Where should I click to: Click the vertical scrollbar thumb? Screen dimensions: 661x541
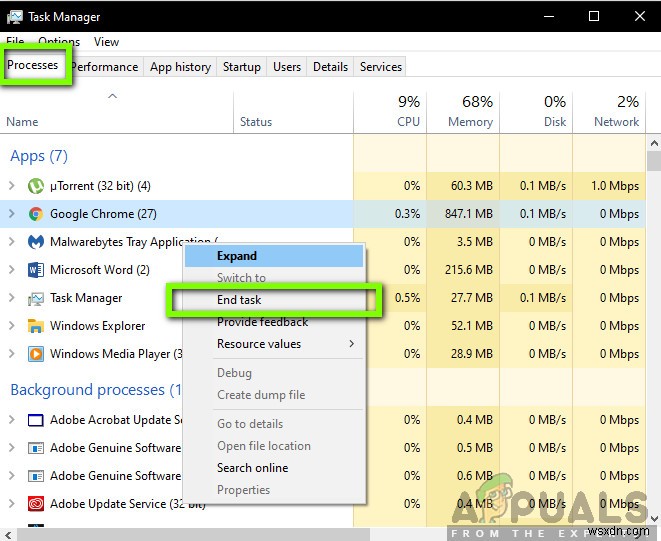pos(654,161)
